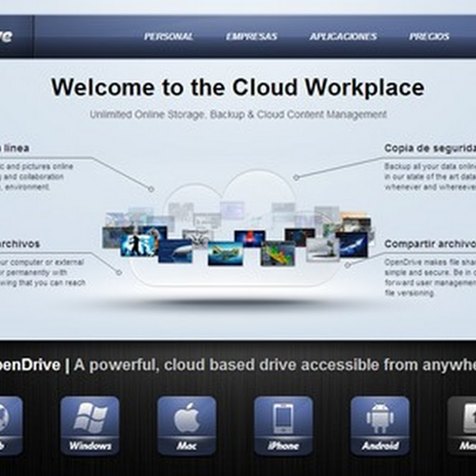
Task: Open the PERSONAL menu item
Action: 168,36
